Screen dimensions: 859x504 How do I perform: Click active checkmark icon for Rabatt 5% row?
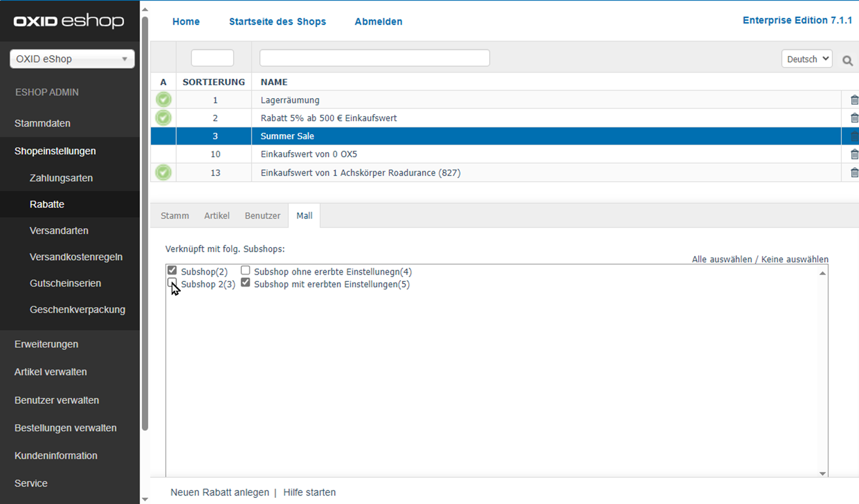[163, 118]
